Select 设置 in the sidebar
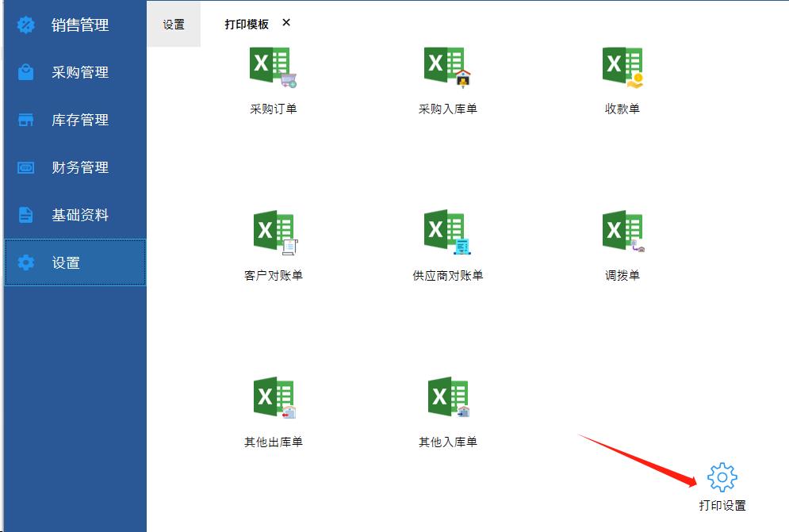This screenshot has height=532, width=789. click(75, 262)
